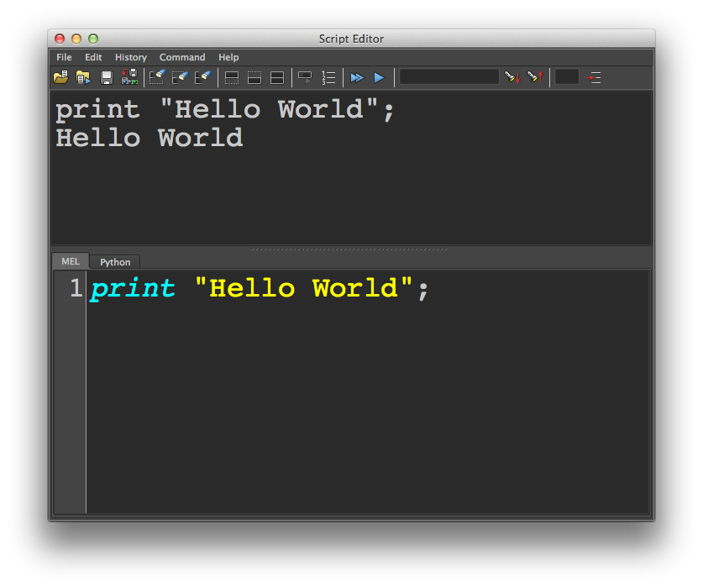
Task: Save the current script
Action: point(107,77)
